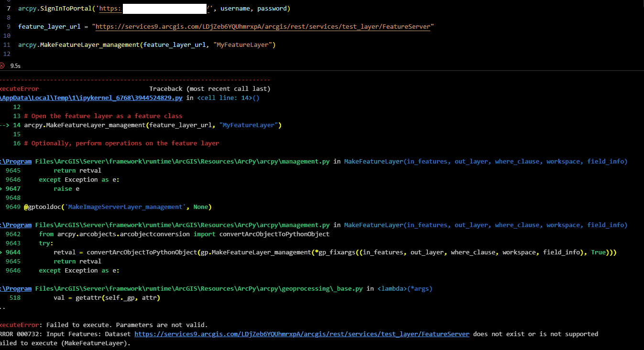Open the ipykernel_6768 3944524829.py file link

91,98
